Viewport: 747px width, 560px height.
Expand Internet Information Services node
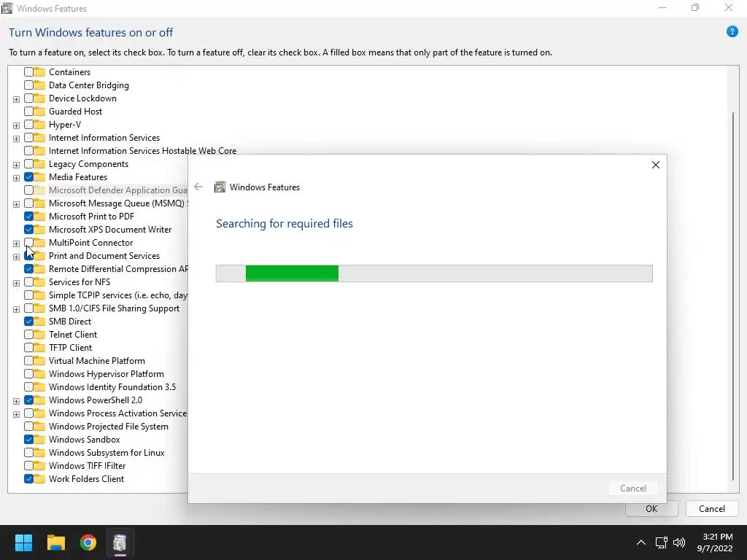[x=16, y=139]
